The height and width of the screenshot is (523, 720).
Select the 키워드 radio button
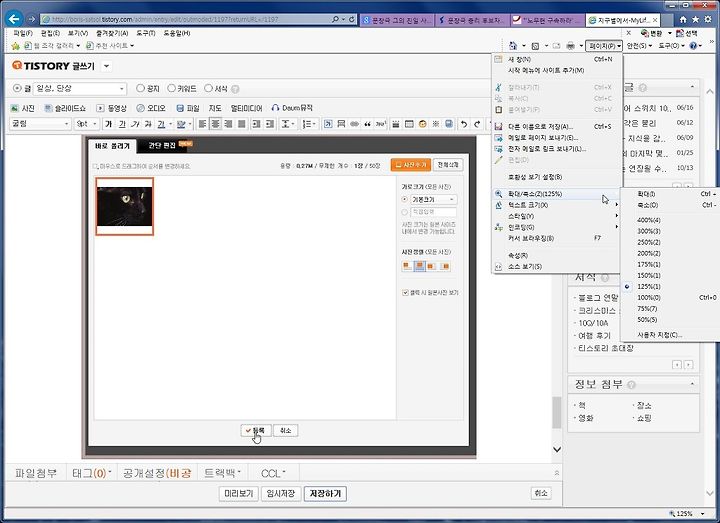[171, 88]
